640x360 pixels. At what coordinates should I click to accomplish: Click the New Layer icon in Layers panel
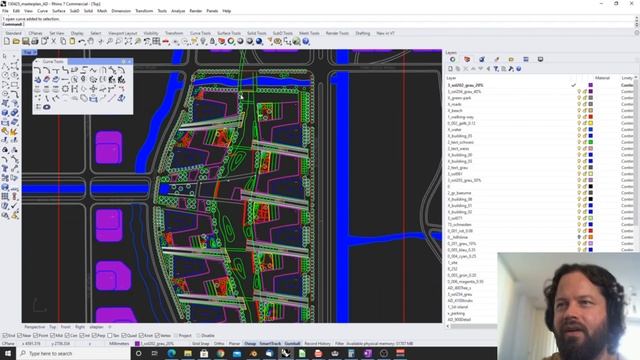click(x=450, y=69)
